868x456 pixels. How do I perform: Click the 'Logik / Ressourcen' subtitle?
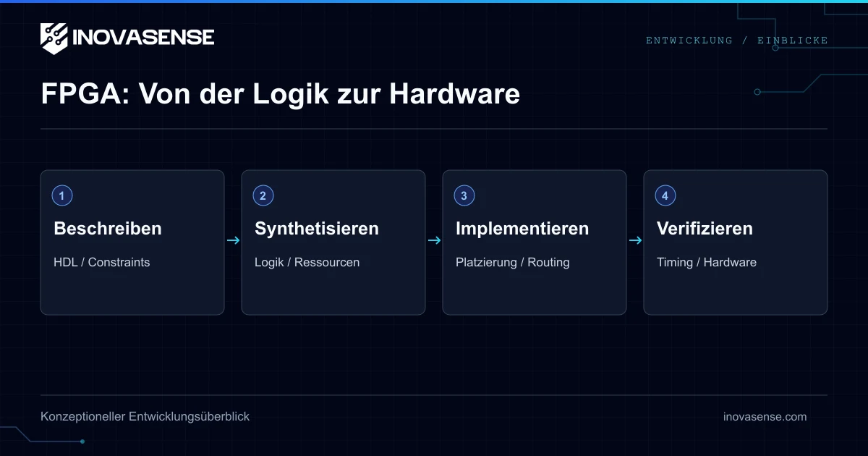pyautogui.click(x=307, y=262)
